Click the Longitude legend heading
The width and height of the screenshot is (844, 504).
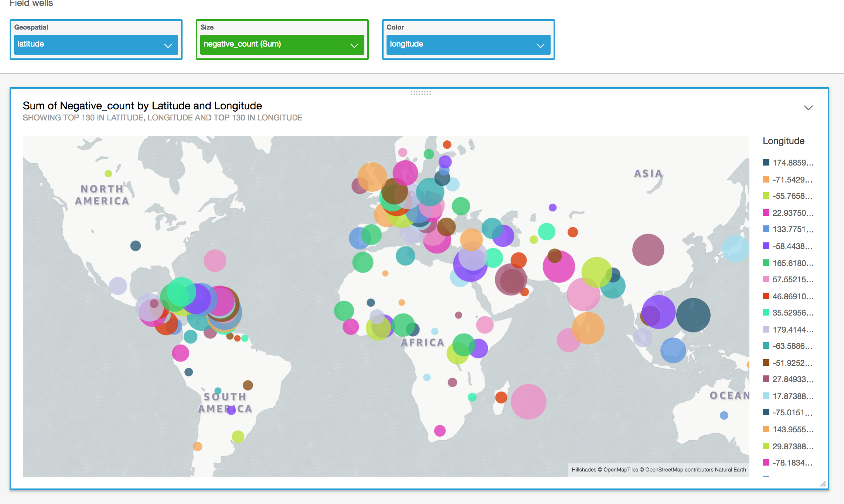point(783,141)
